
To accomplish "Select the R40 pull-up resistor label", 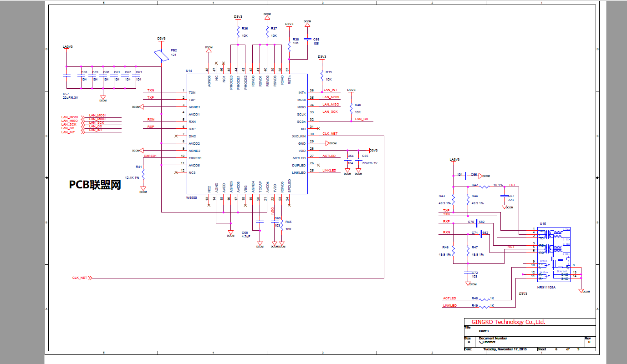I will click(x=357, y=105).
